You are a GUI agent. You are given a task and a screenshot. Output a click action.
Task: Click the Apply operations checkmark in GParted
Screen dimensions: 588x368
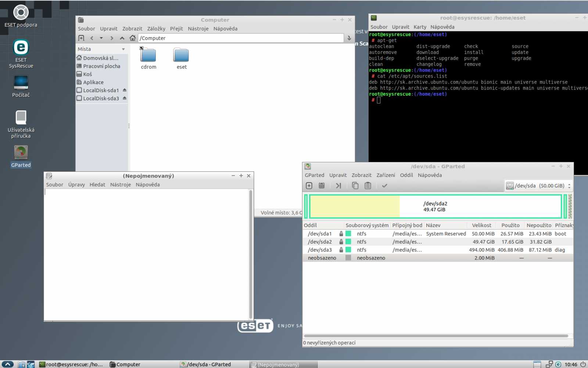[x=384, y=186]
